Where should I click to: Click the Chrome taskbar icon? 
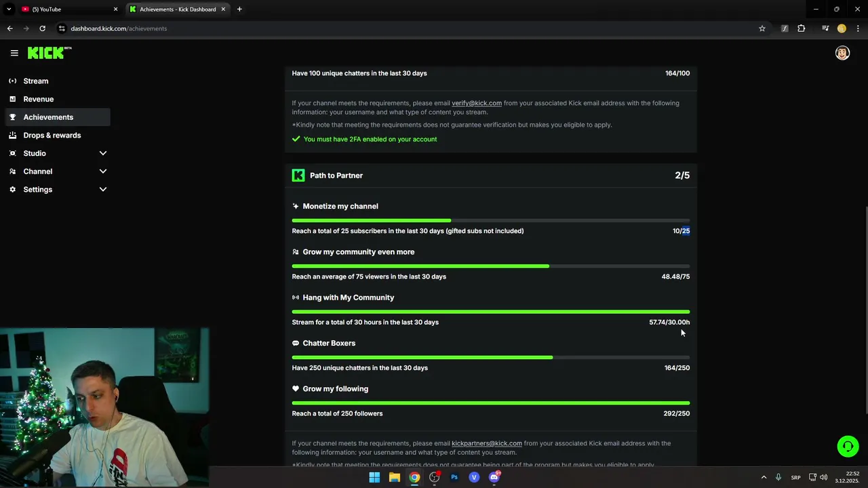414,477
